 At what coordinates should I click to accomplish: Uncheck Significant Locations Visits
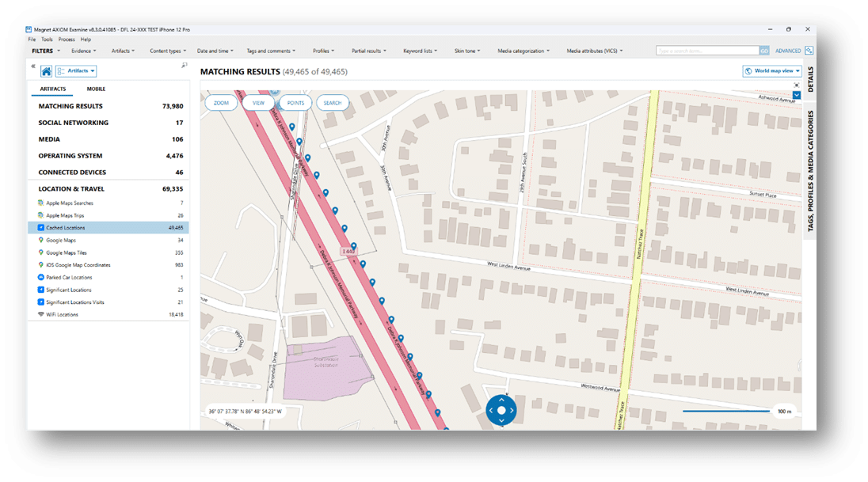(41, 302)
